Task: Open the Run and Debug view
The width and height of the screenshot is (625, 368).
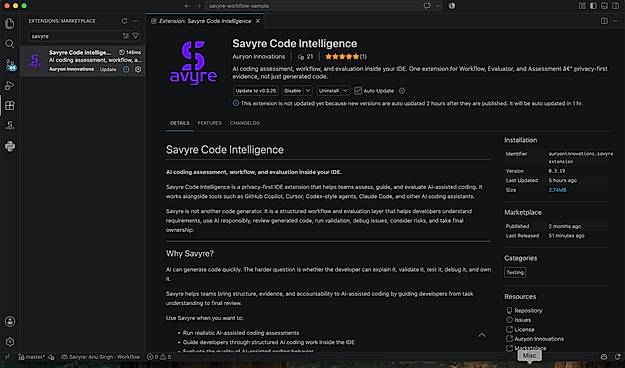Action: click(10, 85)
